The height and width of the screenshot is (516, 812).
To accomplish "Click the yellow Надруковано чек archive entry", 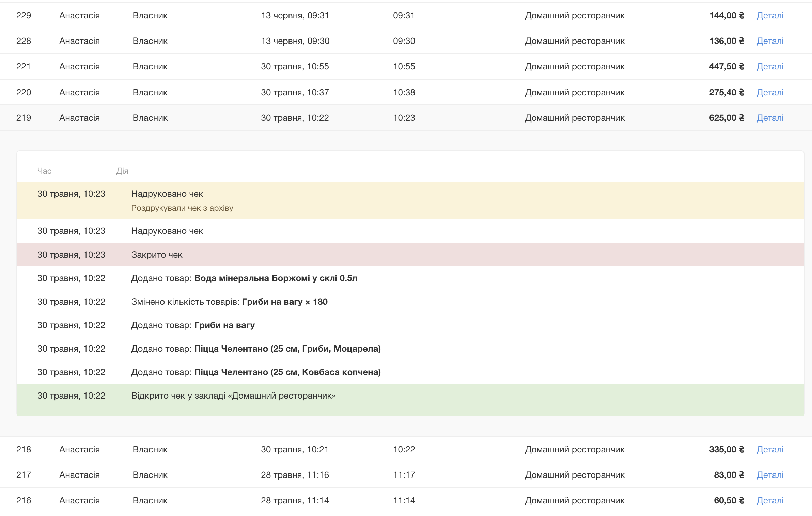I will 167,194.
